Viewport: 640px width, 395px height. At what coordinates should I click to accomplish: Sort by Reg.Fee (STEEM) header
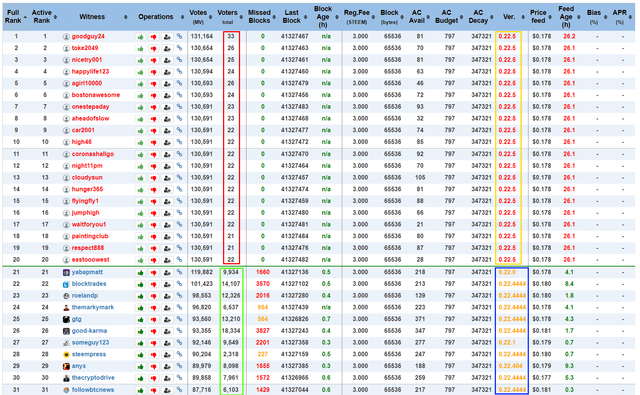(358, 17)
